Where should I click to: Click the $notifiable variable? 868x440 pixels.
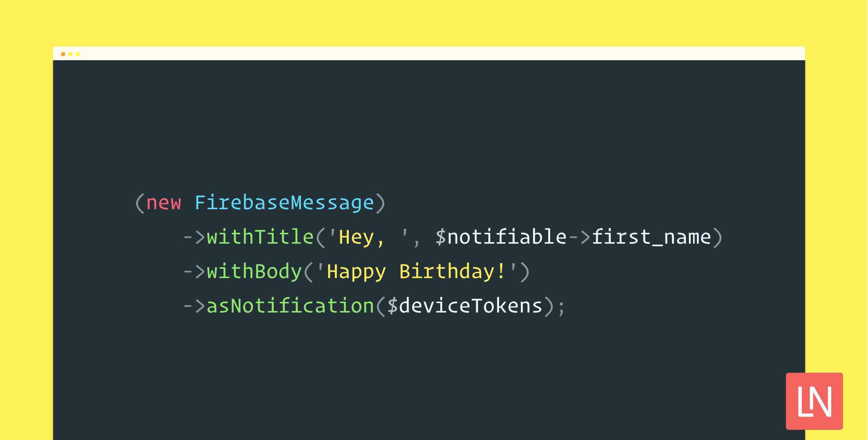(x=501, y=237)
